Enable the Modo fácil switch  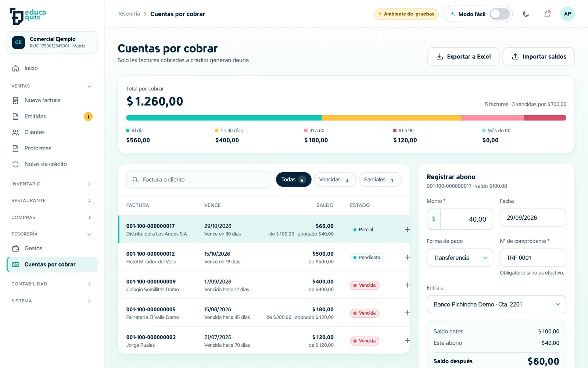(x=500, y=14)
